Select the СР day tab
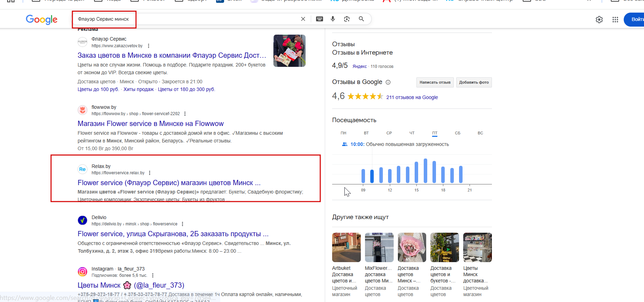The image size is (644, 302). [389, 133]
